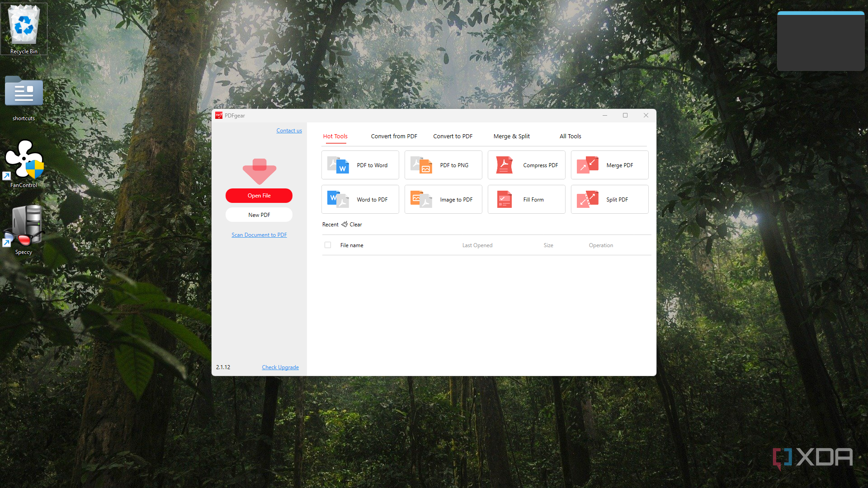This screenshot has height=488, width=868.
Task: Click the Size column header
Action: point(548,245)
